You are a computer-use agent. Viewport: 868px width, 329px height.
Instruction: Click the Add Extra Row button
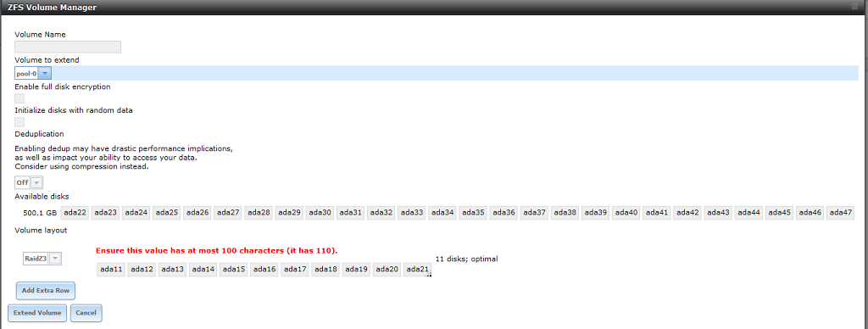pyautogui.click(x=46, y=290)
